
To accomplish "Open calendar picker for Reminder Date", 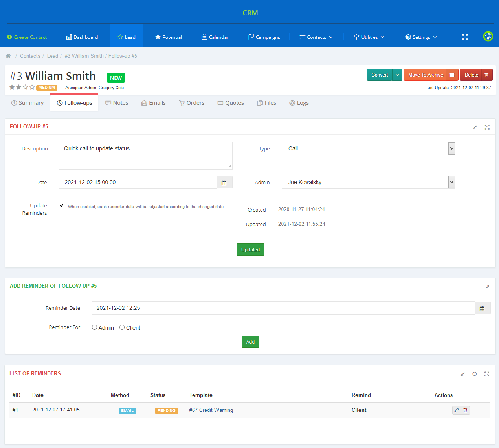I will (482, 308).
